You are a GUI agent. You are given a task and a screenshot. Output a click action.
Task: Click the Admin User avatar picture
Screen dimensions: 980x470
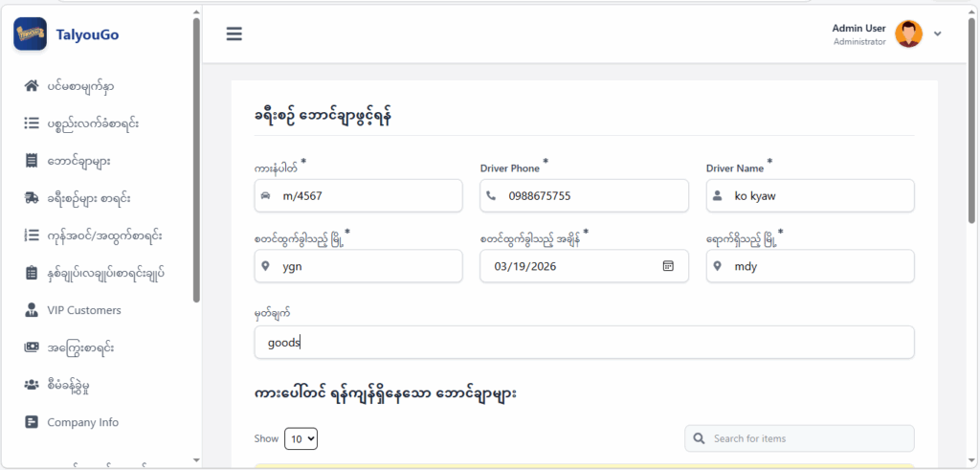(908, 34)
